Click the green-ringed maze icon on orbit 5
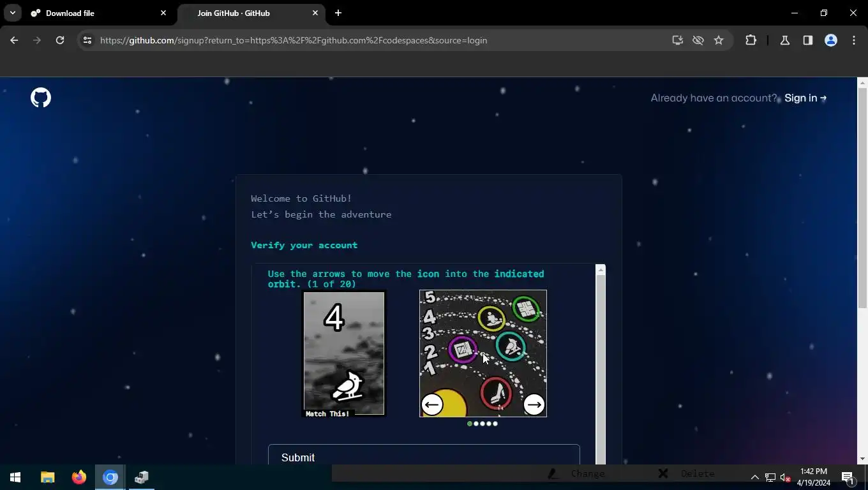This screenshot has width=868, height=490. [526, 309]
